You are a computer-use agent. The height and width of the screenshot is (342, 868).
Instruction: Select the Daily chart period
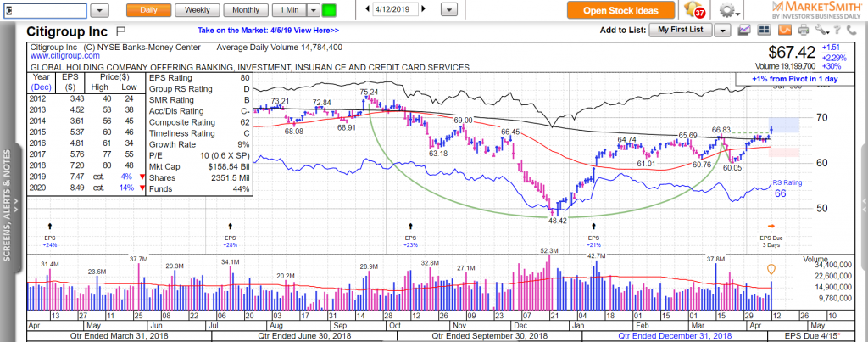(x=151, y=10)
